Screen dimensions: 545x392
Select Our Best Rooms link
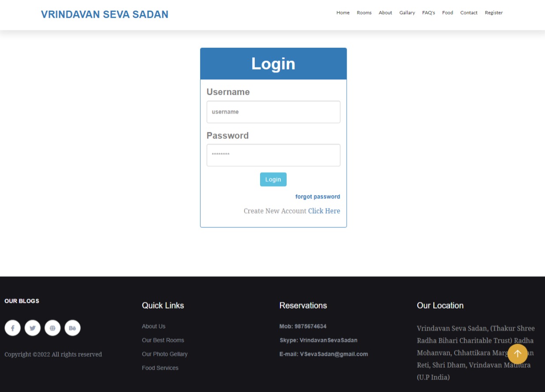163,340
